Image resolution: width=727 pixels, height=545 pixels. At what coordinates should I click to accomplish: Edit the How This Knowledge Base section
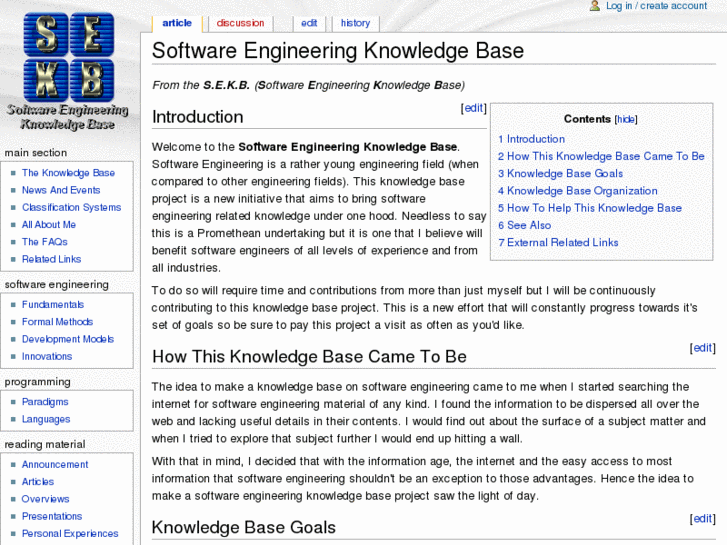click(702, 348)
